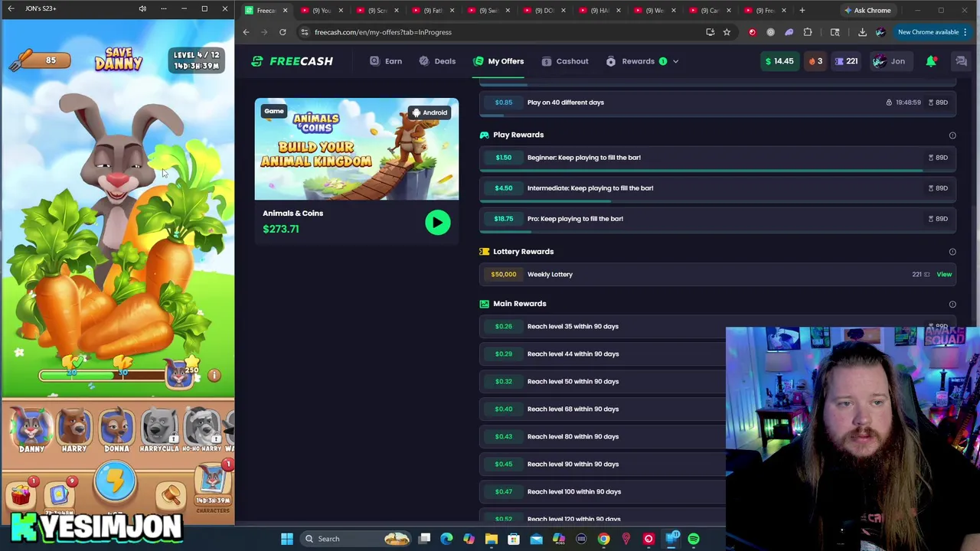Click the Android platform badge
The width and height of the screenshot is (980, 551).
(430, 112)
